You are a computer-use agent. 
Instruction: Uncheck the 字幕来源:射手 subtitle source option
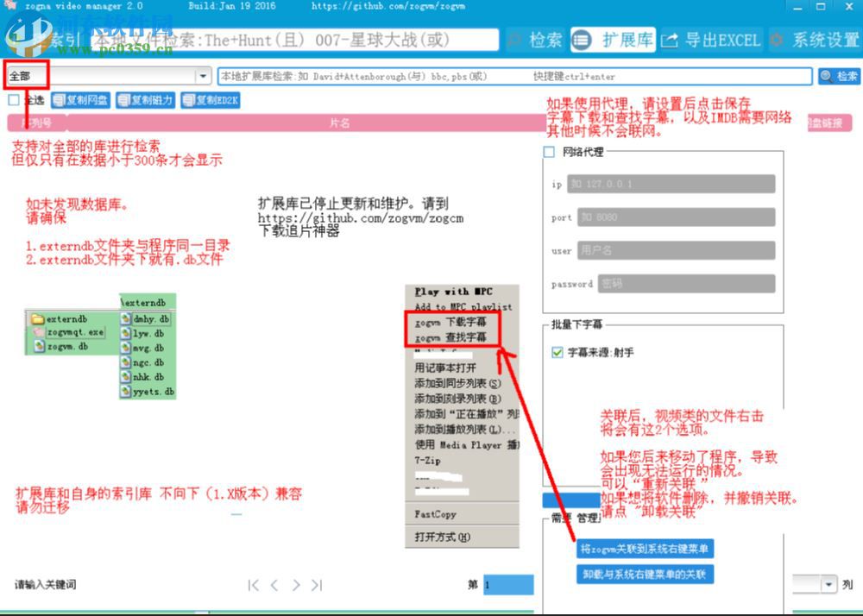tap(557, 351)
